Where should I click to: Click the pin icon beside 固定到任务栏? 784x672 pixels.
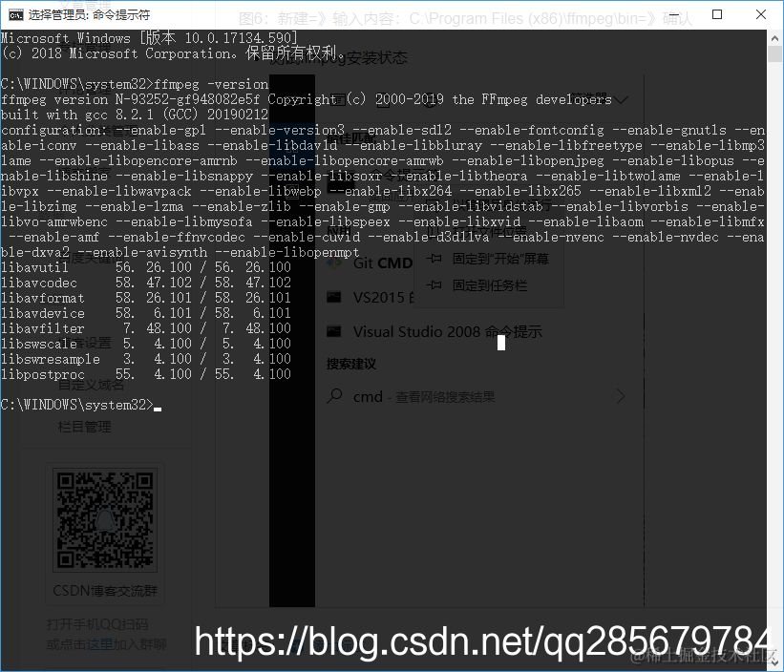pos(434,284)
